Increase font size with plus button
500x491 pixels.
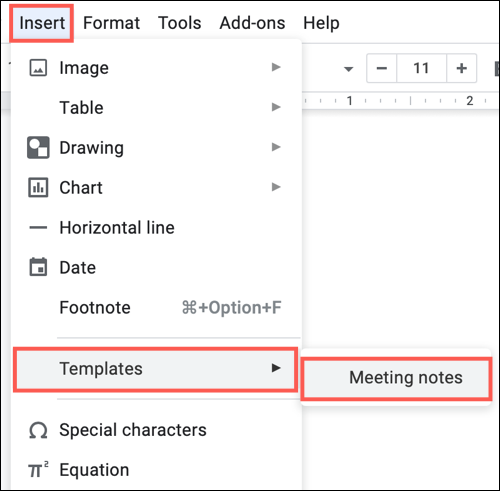click(x=462, y=68)
